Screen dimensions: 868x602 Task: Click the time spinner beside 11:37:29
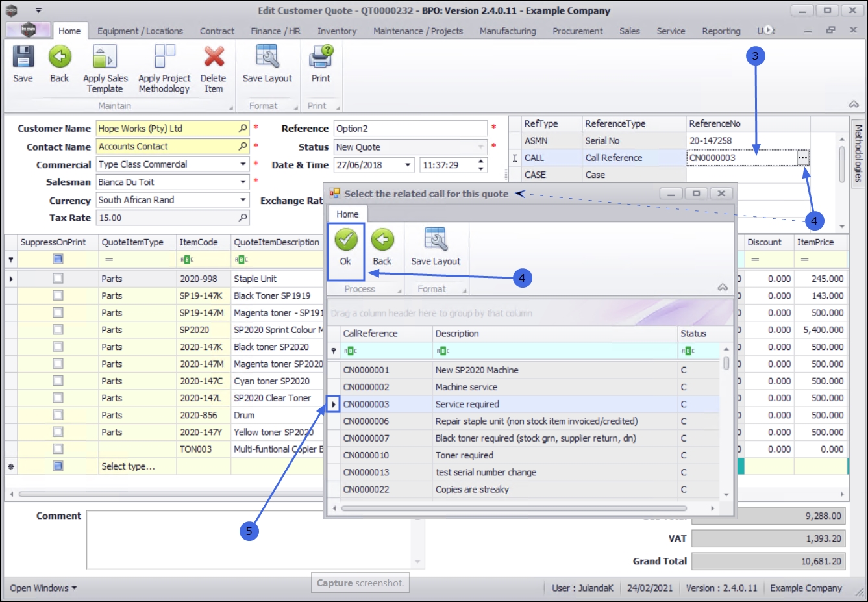coord(481,165)
